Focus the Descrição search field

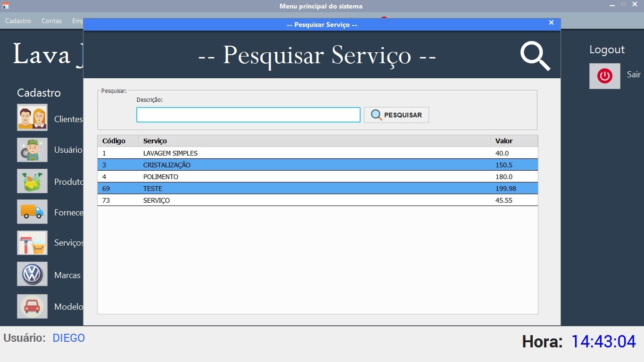(248, 115)
